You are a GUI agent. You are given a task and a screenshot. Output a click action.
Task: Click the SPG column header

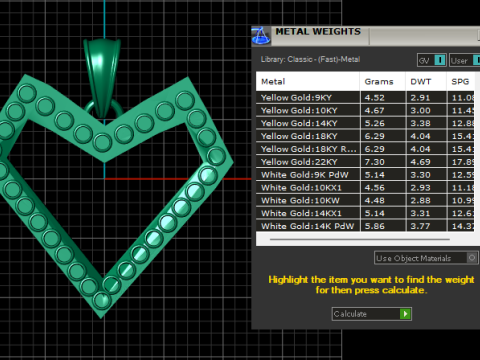coord(460,82)
